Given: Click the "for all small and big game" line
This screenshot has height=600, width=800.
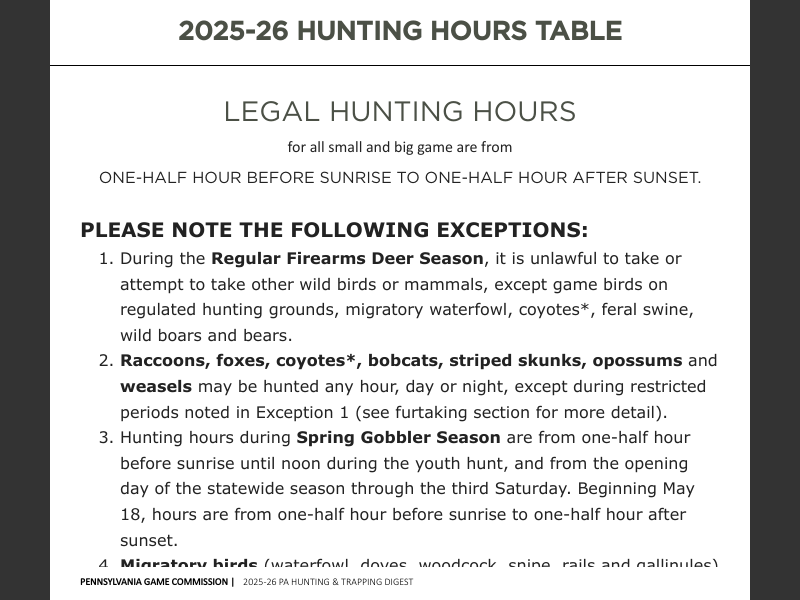Looking at the screenshot, I should [400, 147].
